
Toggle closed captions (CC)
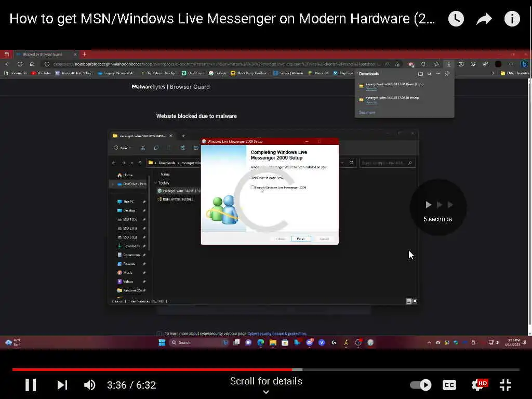(x=449, y=385)
